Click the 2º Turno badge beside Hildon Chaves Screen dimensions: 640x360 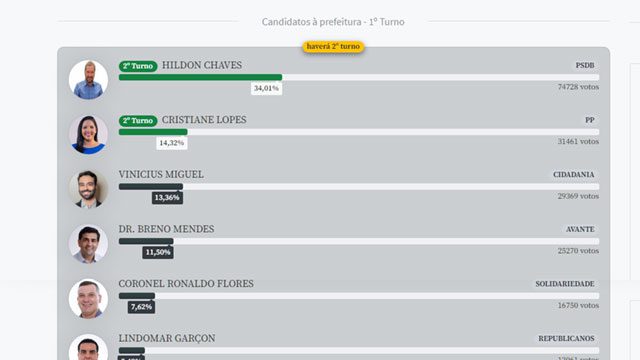(138, 66)
